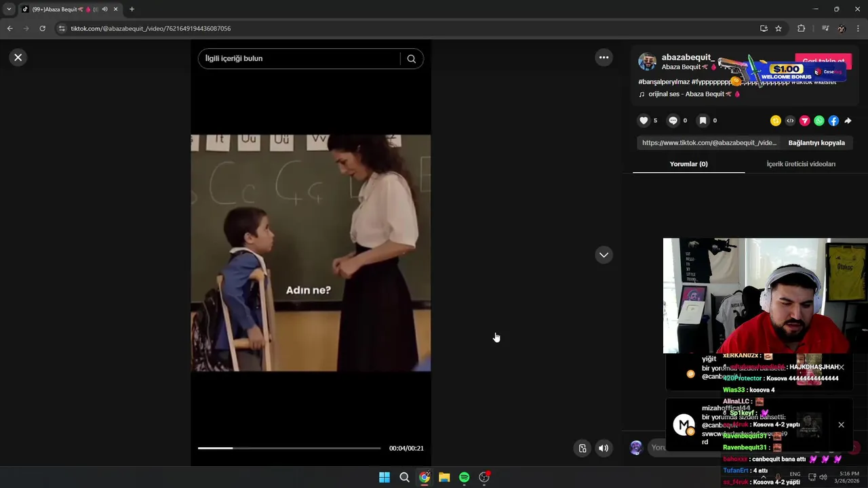The width and height of the screenshot is (868, 488).
Task: Send video to friends with red icon
Action: click(x=805, y=121)
